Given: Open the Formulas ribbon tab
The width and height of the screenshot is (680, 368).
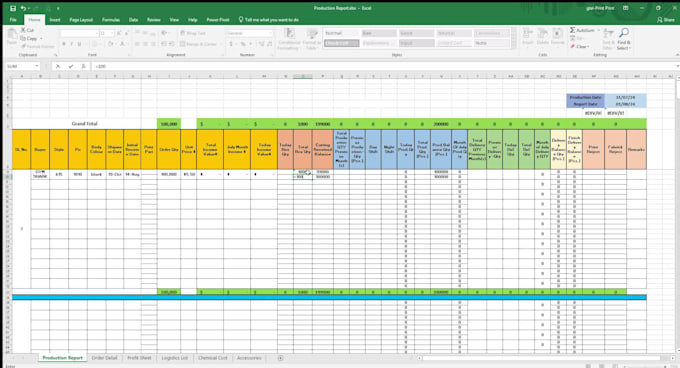Looking at the screenshot, I should coord(111,20).
